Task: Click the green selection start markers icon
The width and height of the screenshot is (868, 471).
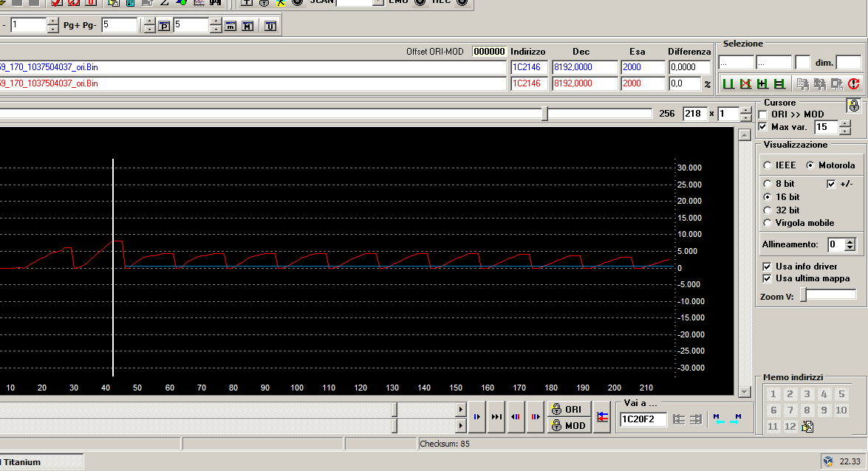Action: click(728, 84)
